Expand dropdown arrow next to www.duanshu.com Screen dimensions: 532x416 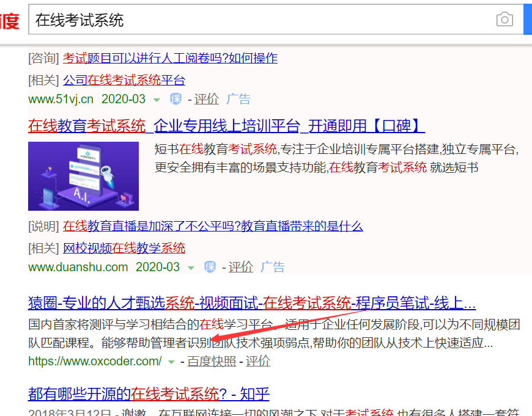(x=191, y=268)
